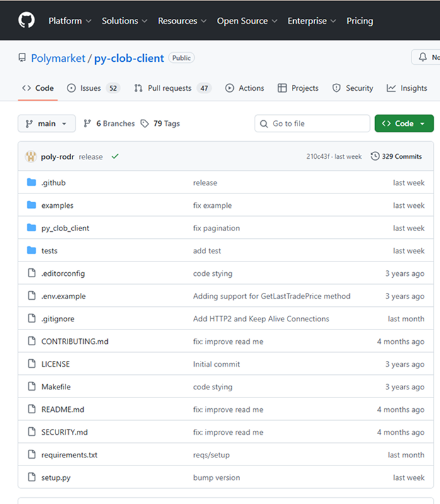Click the folder icon beside tests

(x=32, y=250)
